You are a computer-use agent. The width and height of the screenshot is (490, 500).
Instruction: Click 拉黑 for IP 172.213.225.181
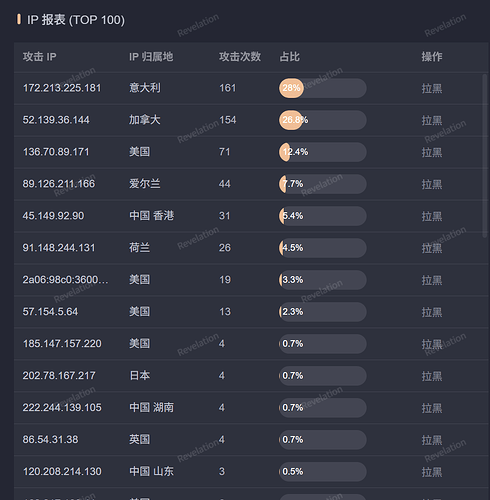point(432,88)
